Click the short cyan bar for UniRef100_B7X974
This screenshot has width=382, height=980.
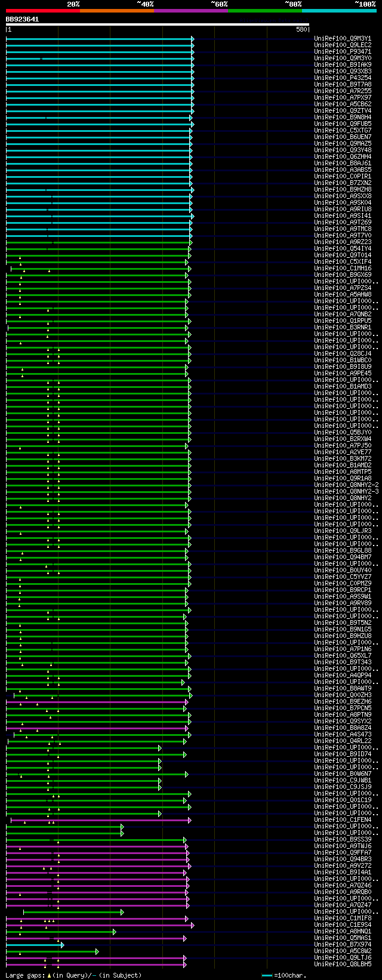click(x=34, y=945)
